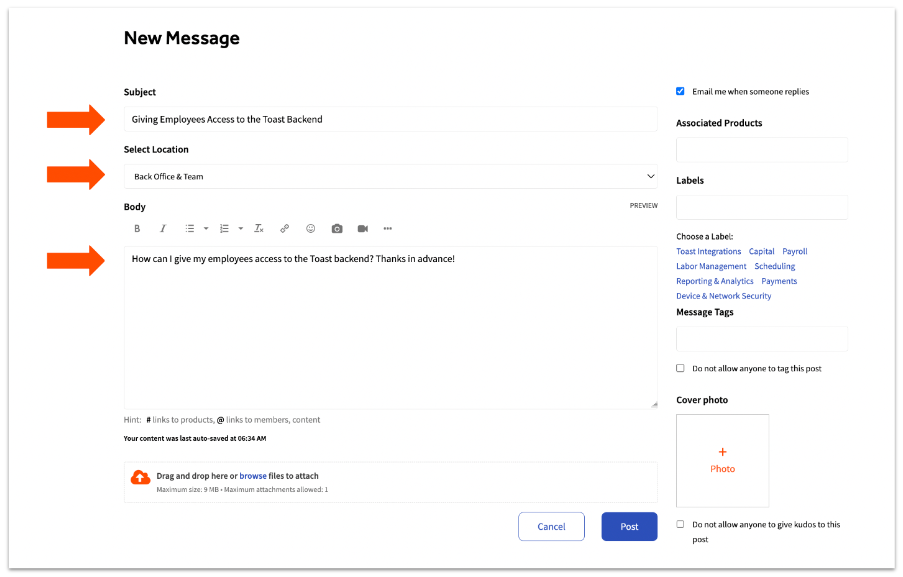
Task: Expand bulleted list style options arrow
Action: 206,229
